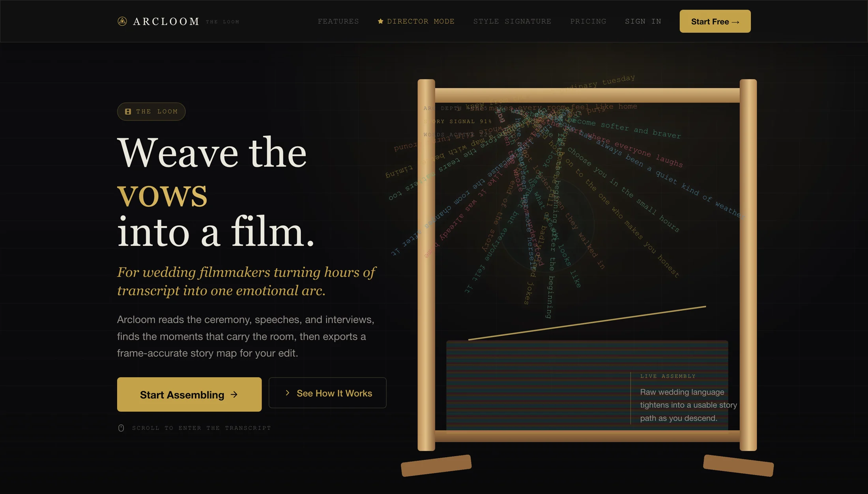Click the Story Signal 91% readout
The image size is (868, 494).
458,122
